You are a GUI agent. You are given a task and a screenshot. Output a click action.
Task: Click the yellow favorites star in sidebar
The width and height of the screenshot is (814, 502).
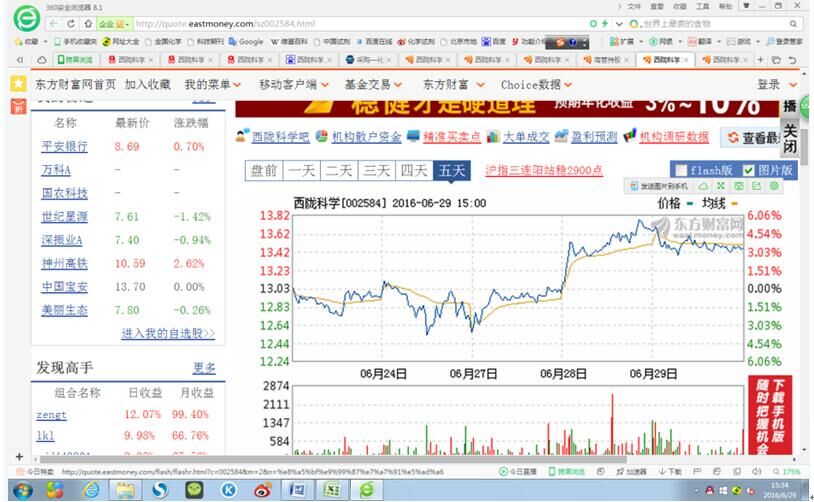[x=18, y=84]
